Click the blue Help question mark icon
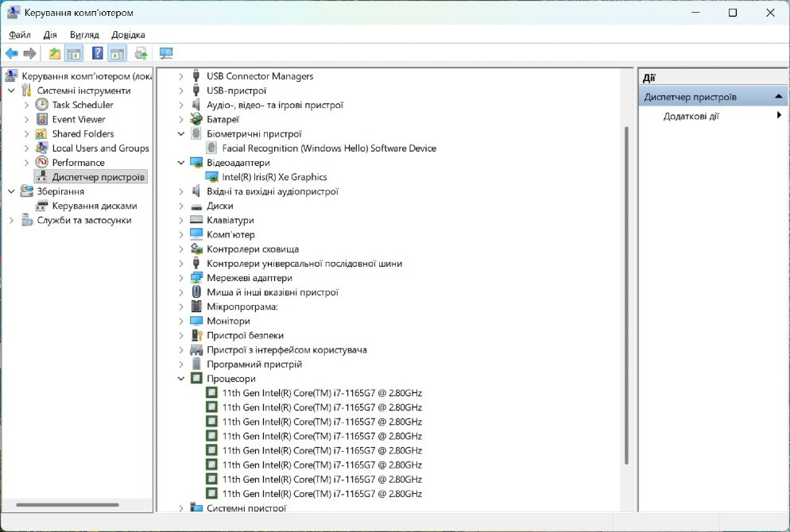790x532 pixels. click(x=97, y=54)
